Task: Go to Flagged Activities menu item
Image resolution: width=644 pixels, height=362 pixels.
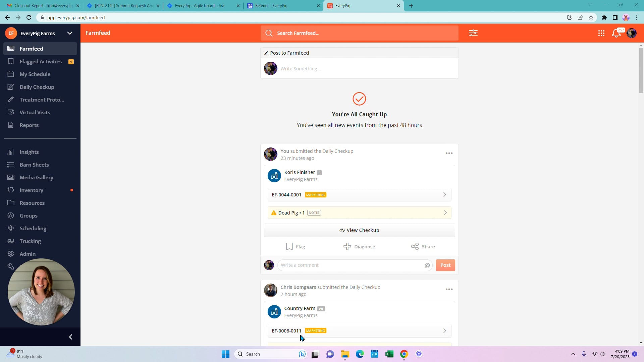Action: [41, 62]
